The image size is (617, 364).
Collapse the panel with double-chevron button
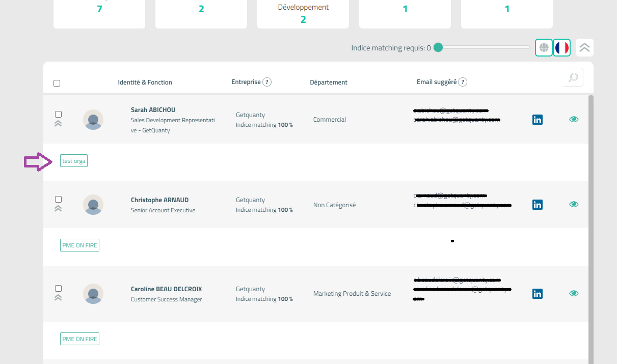584,48
